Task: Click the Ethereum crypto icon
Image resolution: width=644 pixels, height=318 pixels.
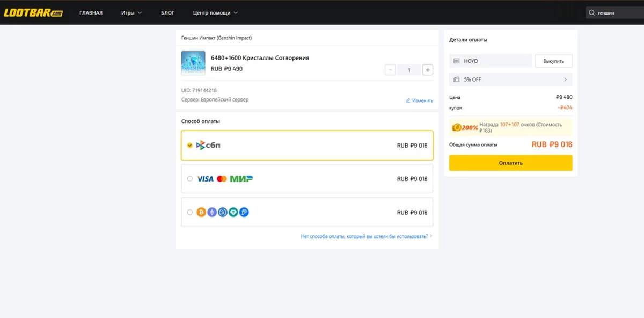Action: (x=212, y=212)
